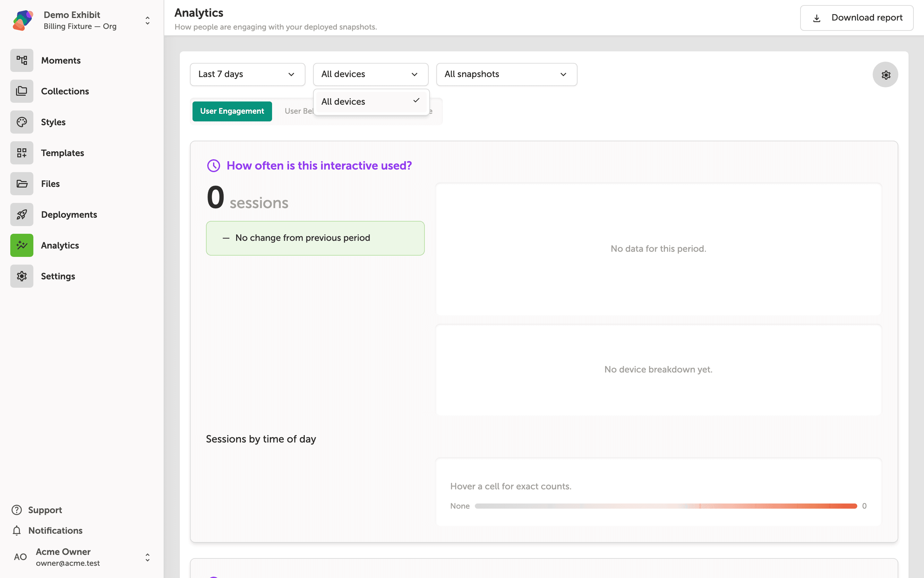The height and width of the screenshot is (578, 924).
Task: Click 'How often is this interactive used?' heading
Action: [319, 165]
